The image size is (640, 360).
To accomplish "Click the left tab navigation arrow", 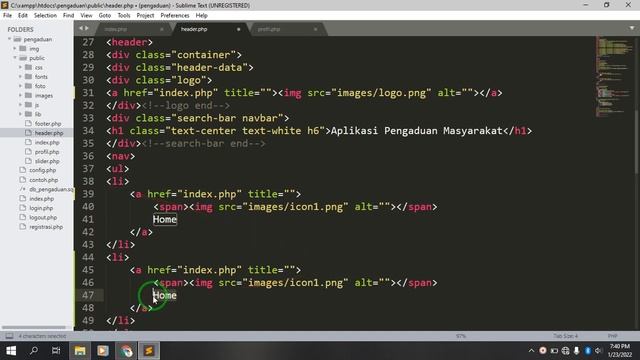I will tap(81, 28).
